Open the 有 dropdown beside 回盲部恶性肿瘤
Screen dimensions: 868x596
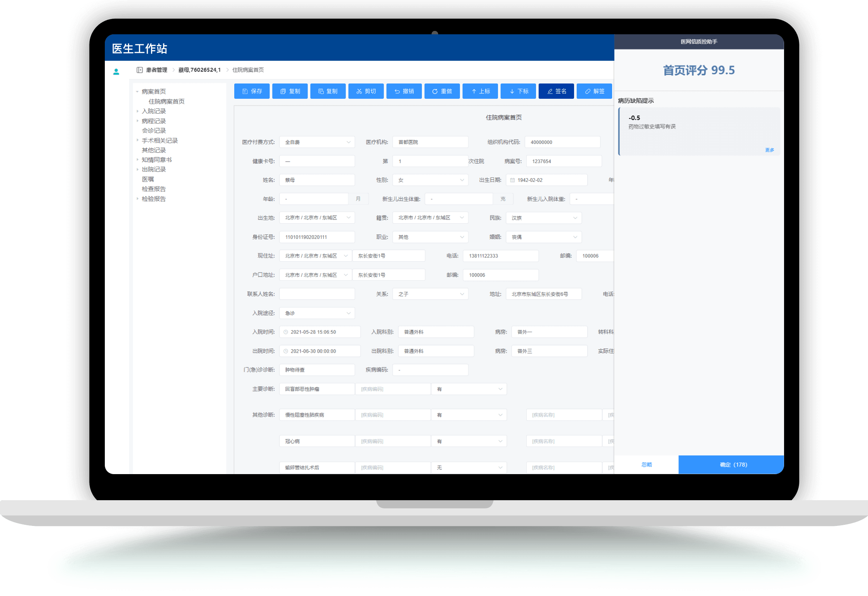click(x=469, y=389)
